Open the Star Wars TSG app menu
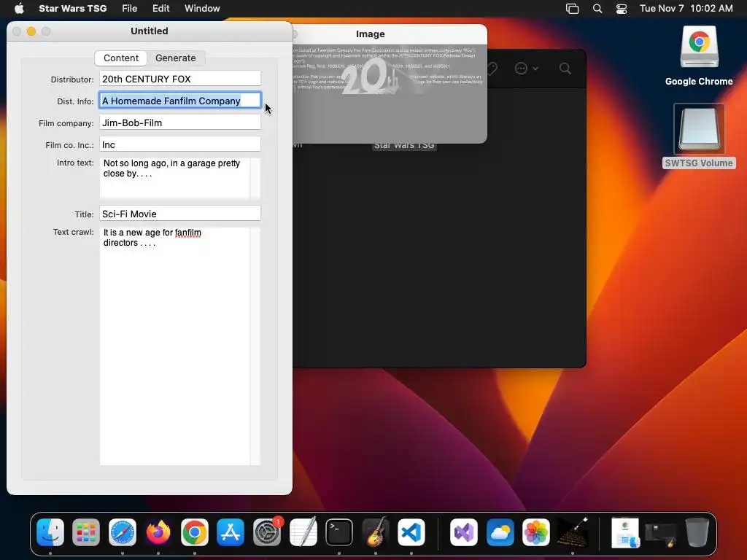The image size is (747, 560). (72, 8)
